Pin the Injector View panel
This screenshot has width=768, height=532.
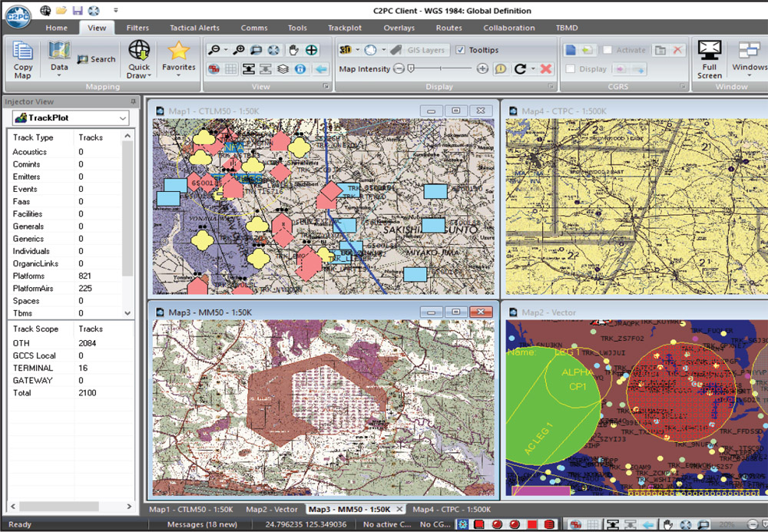[133, 102]
